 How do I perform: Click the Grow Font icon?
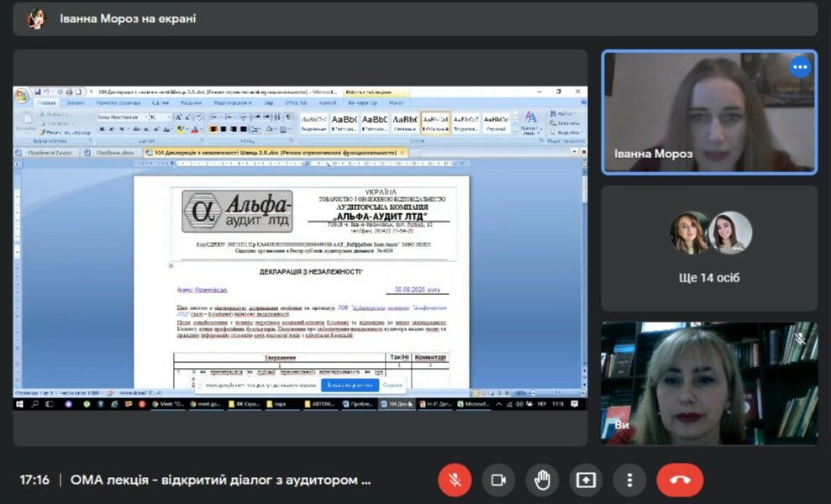[178, 117]
